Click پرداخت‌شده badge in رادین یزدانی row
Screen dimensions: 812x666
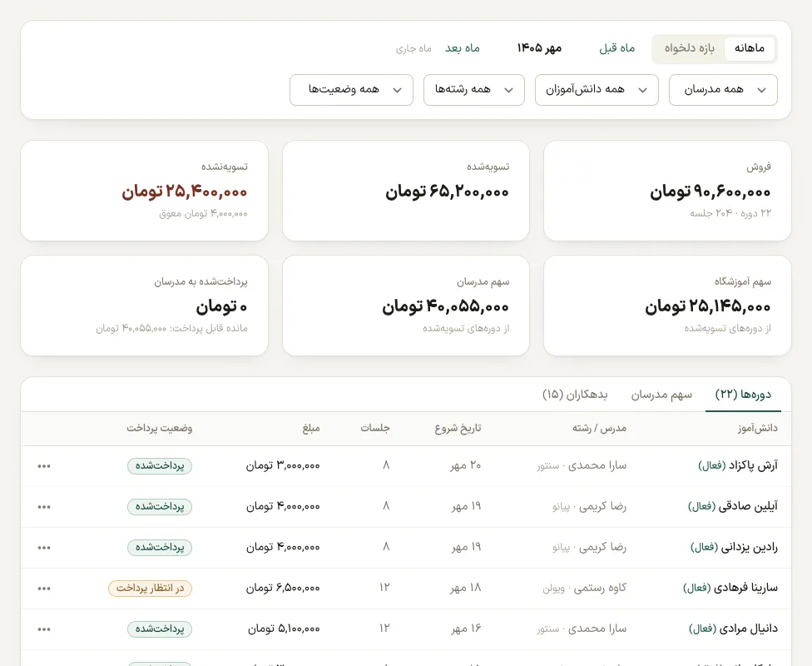tap(160, 548)
